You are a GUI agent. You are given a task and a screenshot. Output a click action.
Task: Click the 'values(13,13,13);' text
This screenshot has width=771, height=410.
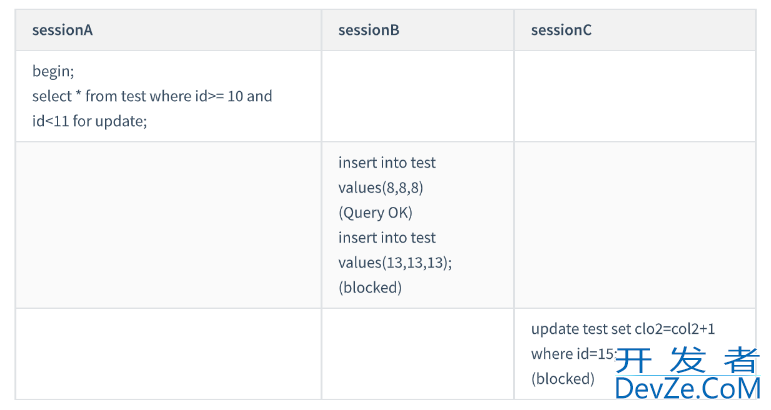pos(395,263)
